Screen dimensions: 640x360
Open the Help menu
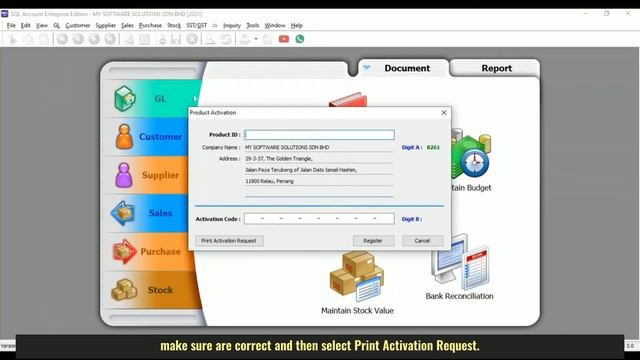click(297, 25)
